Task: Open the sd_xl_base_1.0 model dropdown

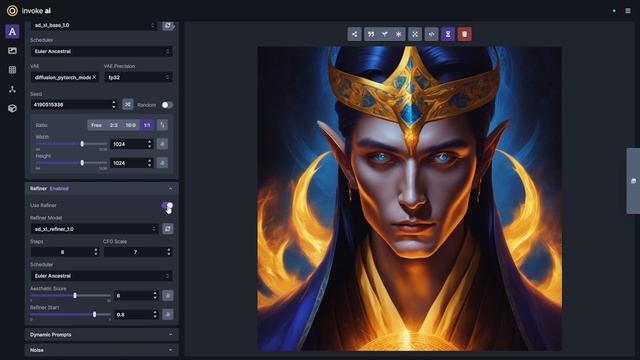Action: coord(95,25)
